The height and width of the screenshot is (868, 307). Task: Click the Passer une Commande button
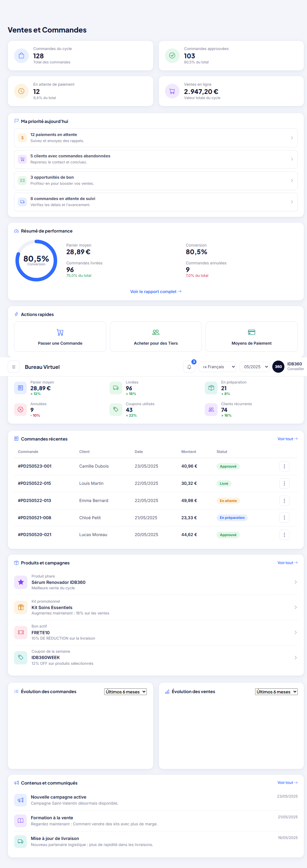pyautogui.click(x=60, y=337)
